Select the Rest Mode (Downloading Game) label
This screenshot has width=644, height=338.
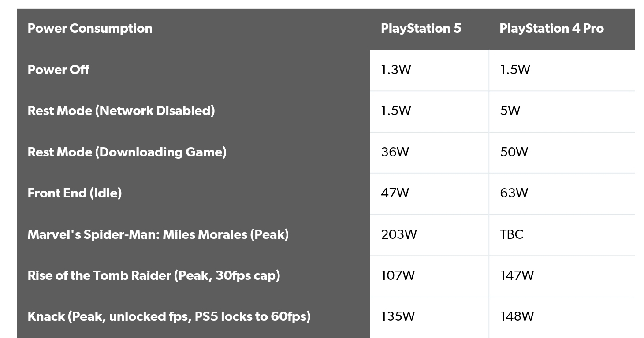tap(127, 152)
